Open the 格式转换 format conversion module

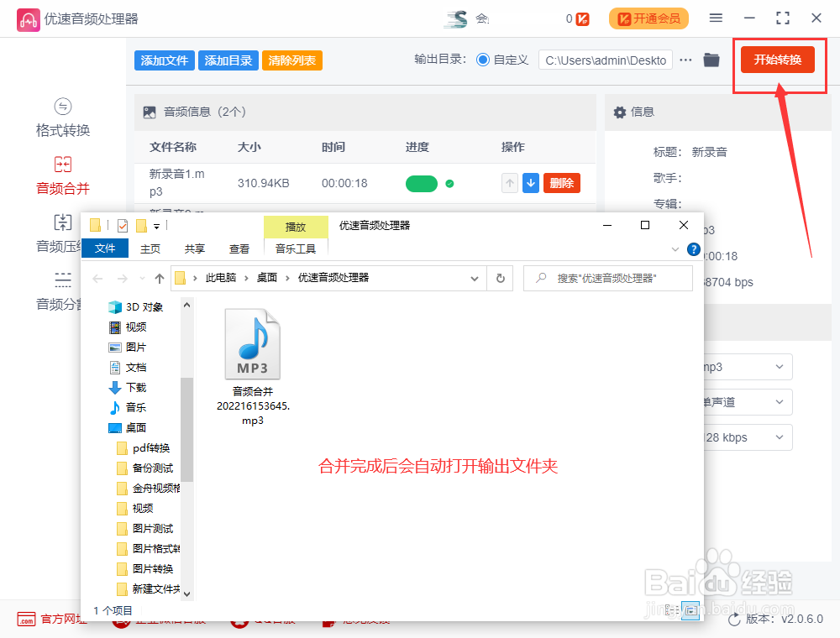pyautogui.click(x=63, y=118)
